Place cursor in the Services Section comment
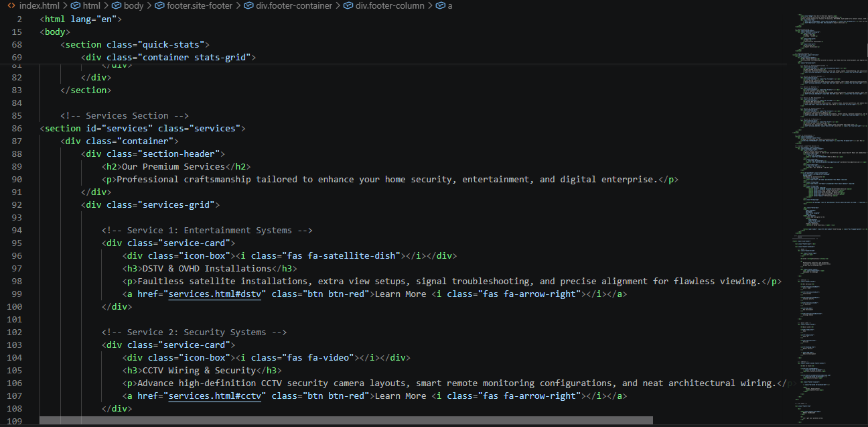The width and height of the screenshot is (868, 427). (125, 115)
